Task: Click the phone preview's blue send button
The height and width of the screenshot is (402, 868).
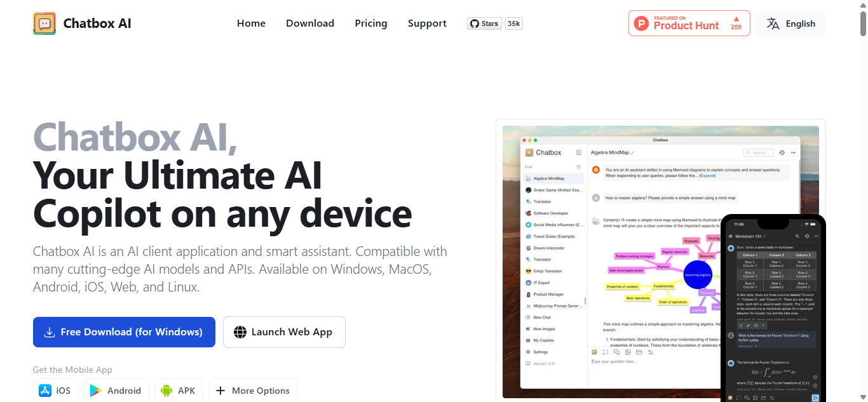Action: (x=815, y=398)
